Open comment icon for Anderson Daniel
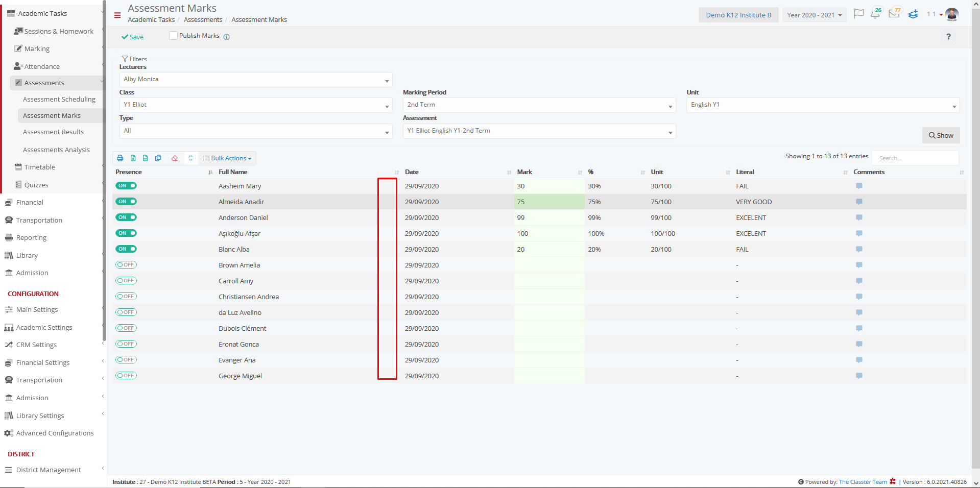This screenshot has height=488, width=980. (x=859, y=217)
